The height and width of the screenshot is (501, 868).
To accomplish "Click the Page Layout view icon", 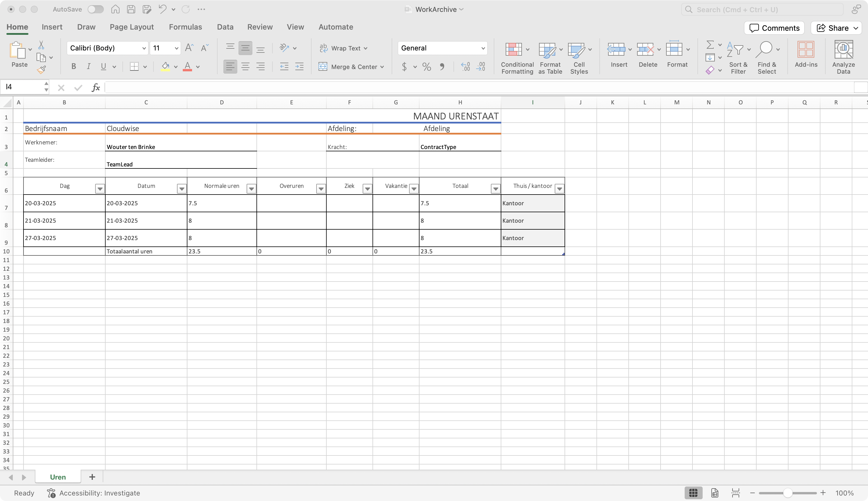I will pos(715,493).
